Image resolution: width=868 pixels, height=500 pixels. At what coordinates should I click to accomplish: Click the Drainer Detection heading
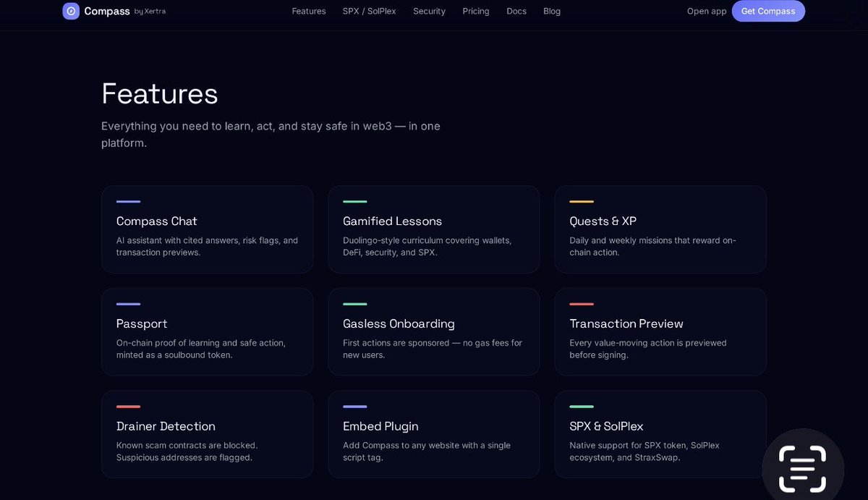[166, 426]
